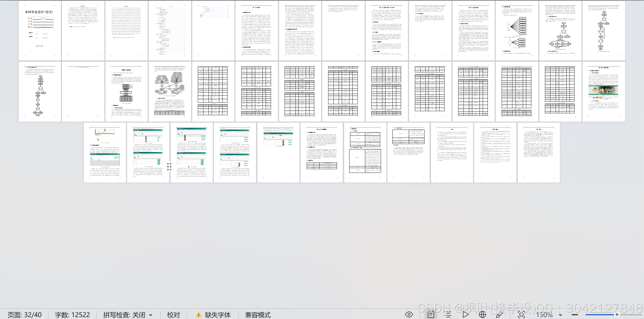Click the 兼容模式 compatibility mode label
The height and width of the screenshot is (319, 644).
click(x=258, y=315)
